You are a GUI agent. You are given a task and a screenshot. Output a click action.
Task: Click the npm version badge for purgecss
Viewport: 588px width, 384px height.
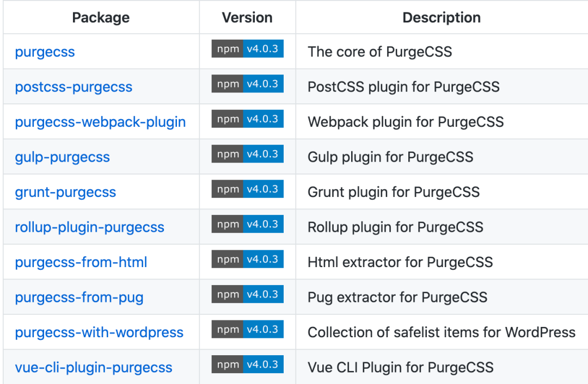(x=247, y=49)
